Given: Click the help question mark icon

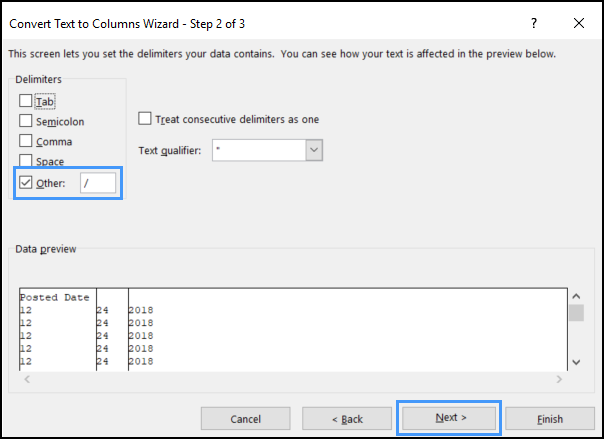Looking at the screenshot, I should [534, 23].
